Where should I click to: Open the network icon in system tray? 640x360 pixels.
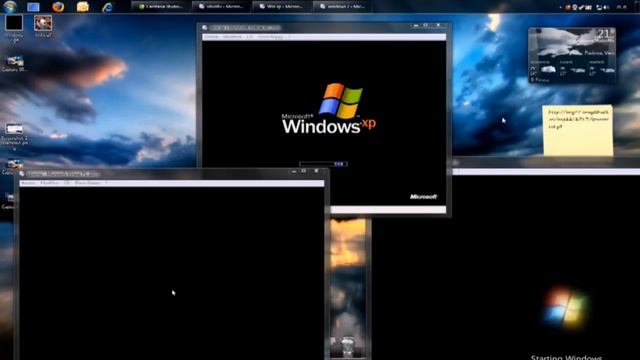point(599,7)
